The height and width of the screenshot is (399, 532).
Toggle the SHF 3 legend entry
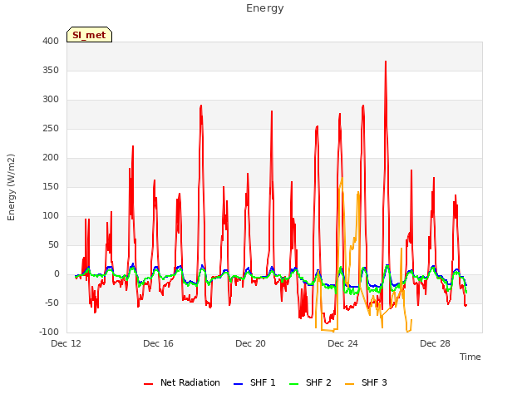pos(366,382)
